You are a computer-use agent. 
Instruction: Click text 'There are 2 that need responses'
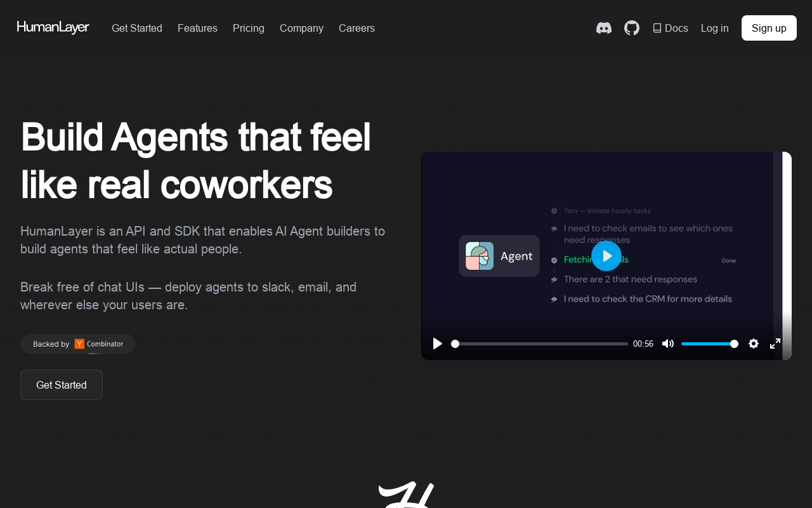coord(631,279)
